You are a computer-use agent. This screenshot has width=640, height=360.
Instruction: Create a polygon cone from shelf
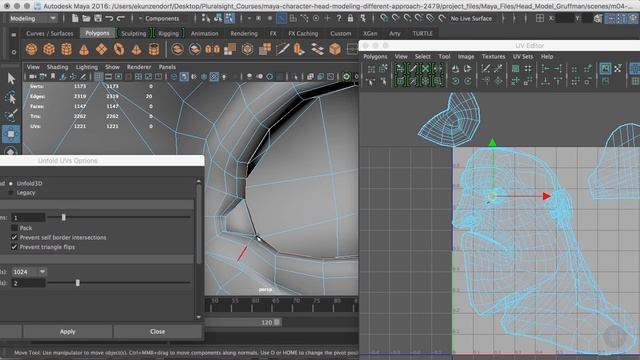[84, 49]
